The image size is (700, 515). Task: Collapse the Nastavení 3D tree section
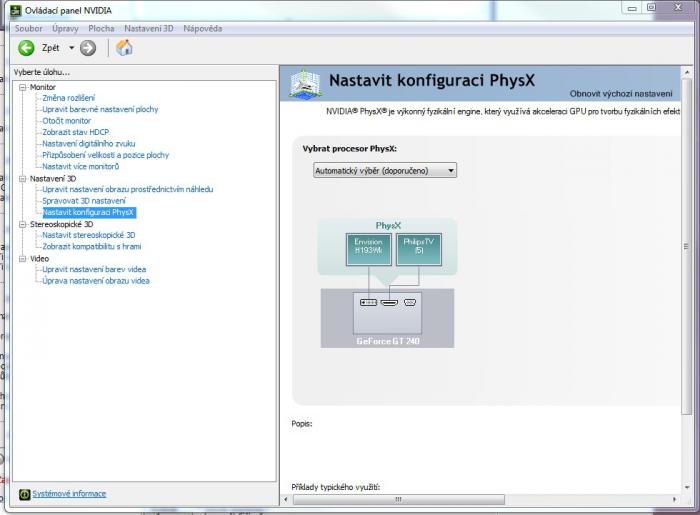(22, 178)
